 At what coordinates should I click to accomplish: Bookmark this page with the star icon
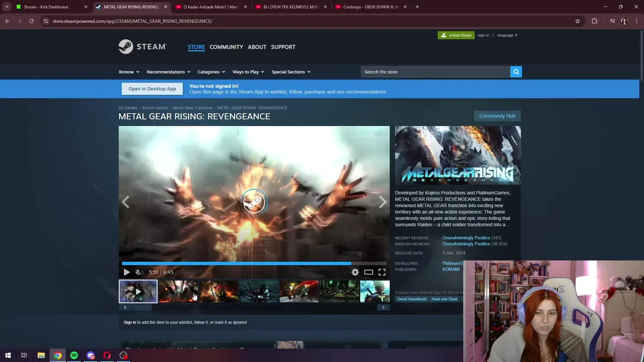tap(578, 21)
